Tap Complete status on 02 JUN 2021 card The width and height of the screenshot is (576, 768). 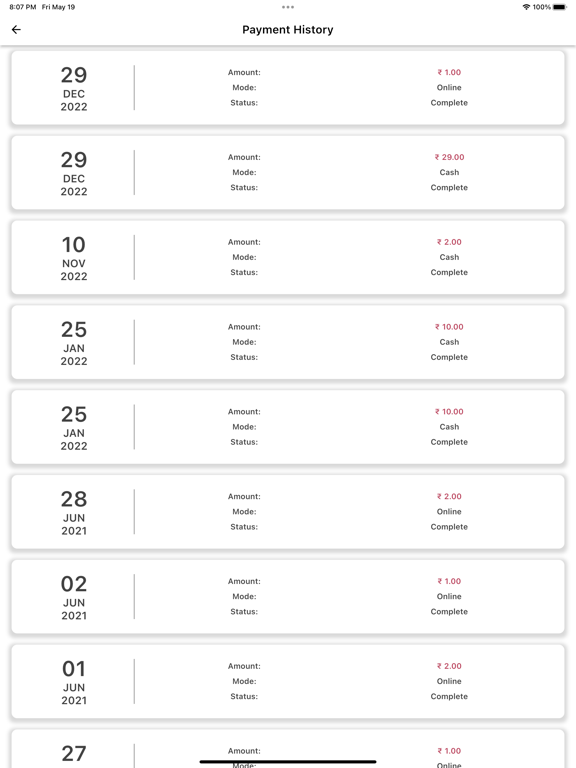point(449,611)
